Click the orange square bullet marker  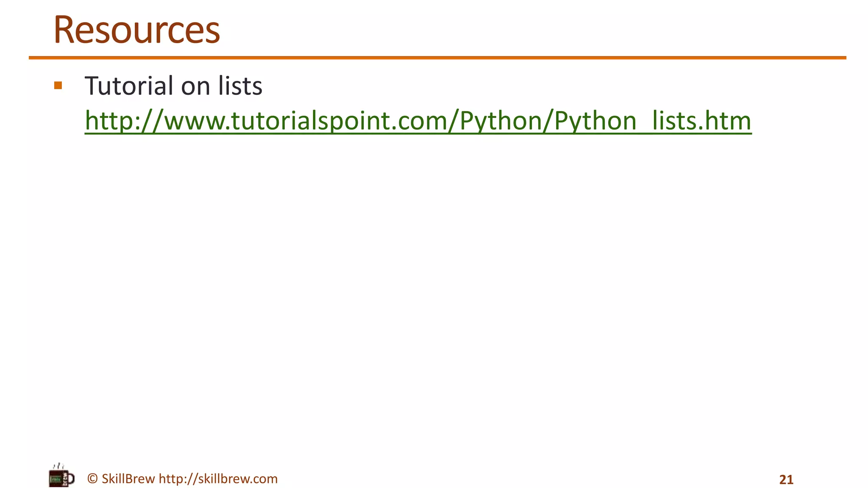tap(58, 86)
